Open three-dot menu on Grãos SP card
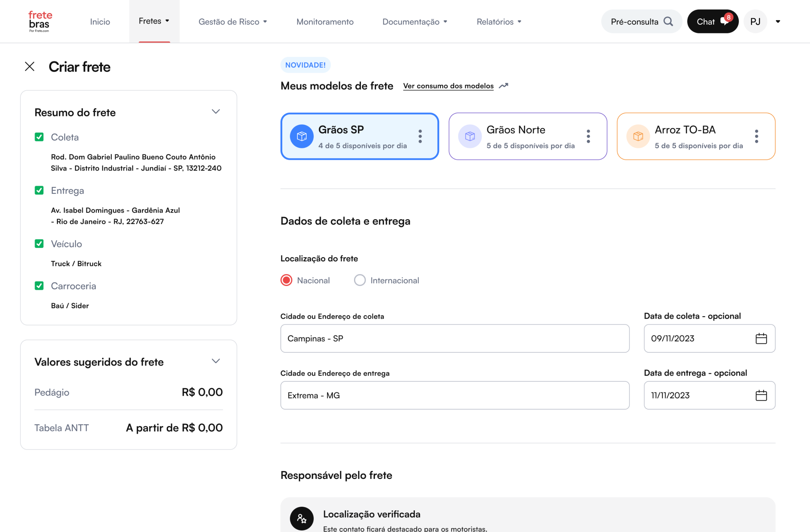 pyautogui.click(x=420, y=136)
